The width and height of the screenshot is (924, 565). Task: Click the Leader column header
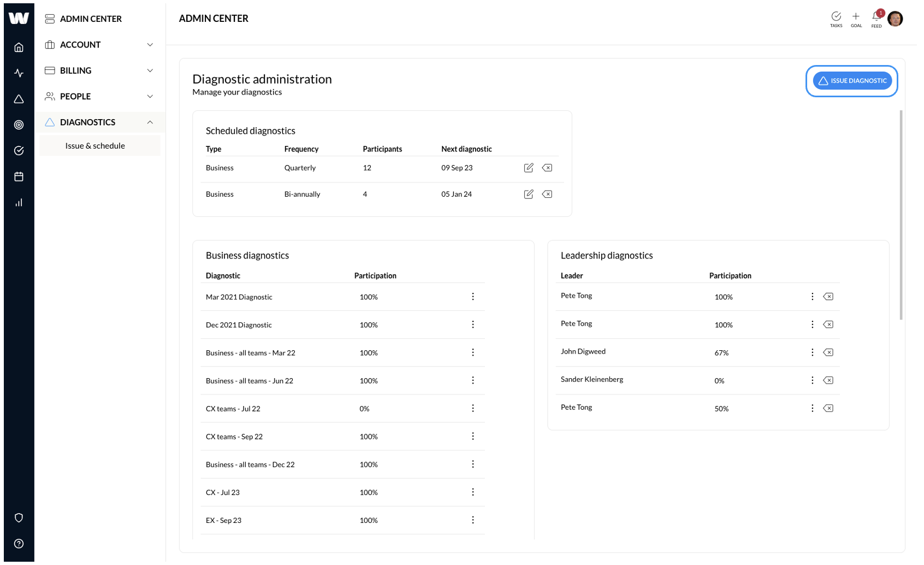coord(572,276)
